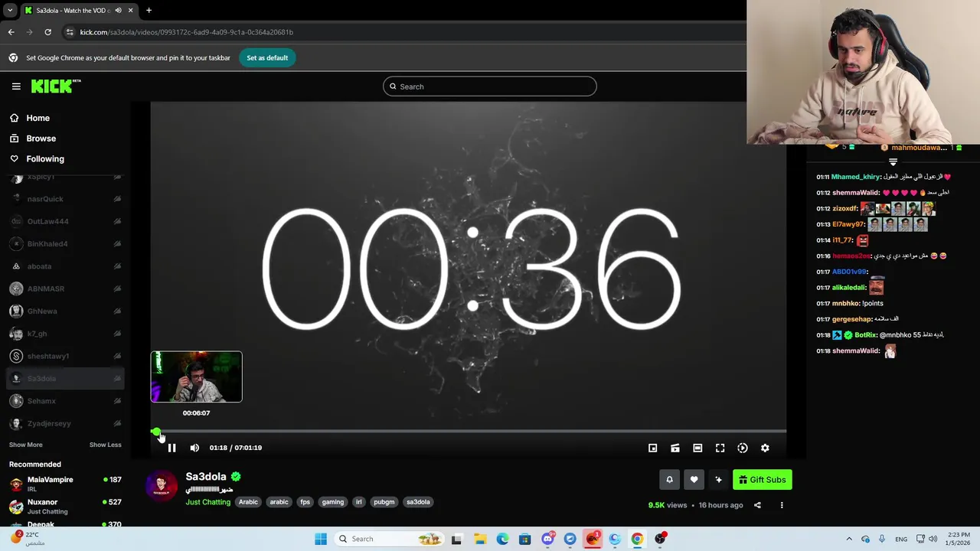The image size is (980, 551).
Task: Click the Just Chatting category link
Action: (x=207, y=502)
